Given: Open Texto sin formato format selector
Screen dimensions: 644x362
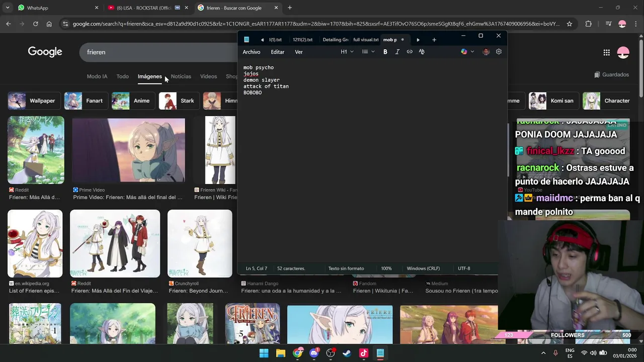Looking at the screenshot, I should point(346,268).
